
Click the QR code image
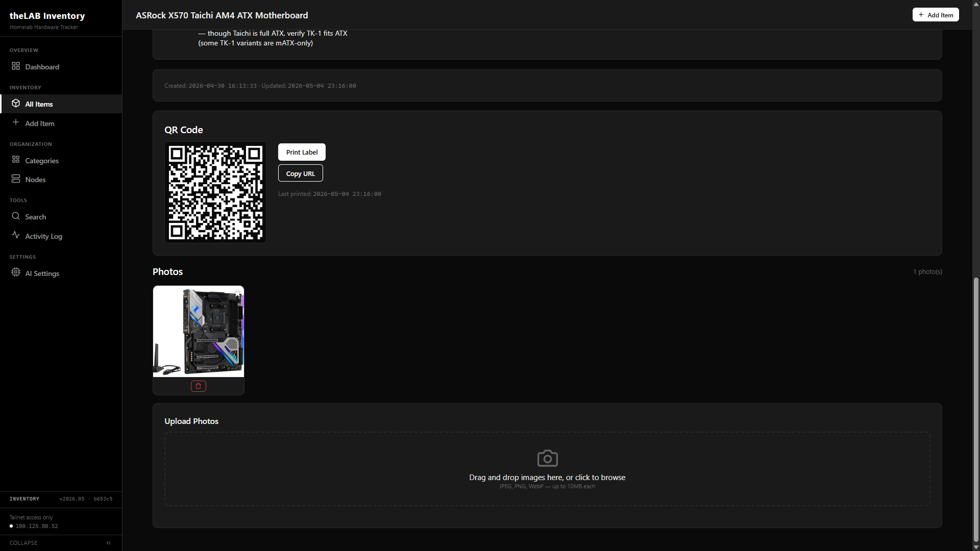(x=215, y=192)
